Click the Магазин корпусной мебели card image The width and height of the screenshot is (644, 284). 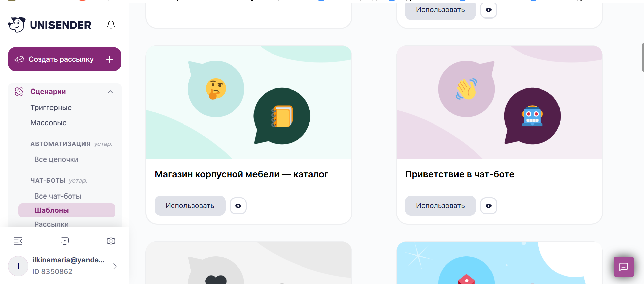249,102
